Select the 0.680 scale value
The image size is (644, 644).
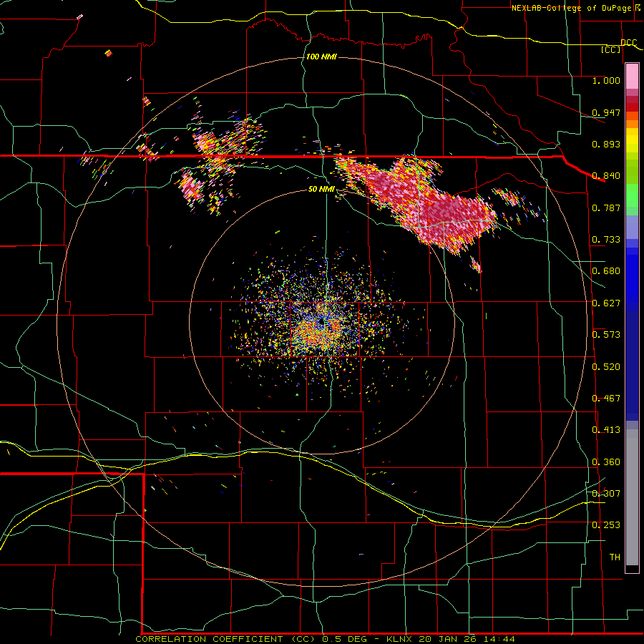click(x=606, y=271)
